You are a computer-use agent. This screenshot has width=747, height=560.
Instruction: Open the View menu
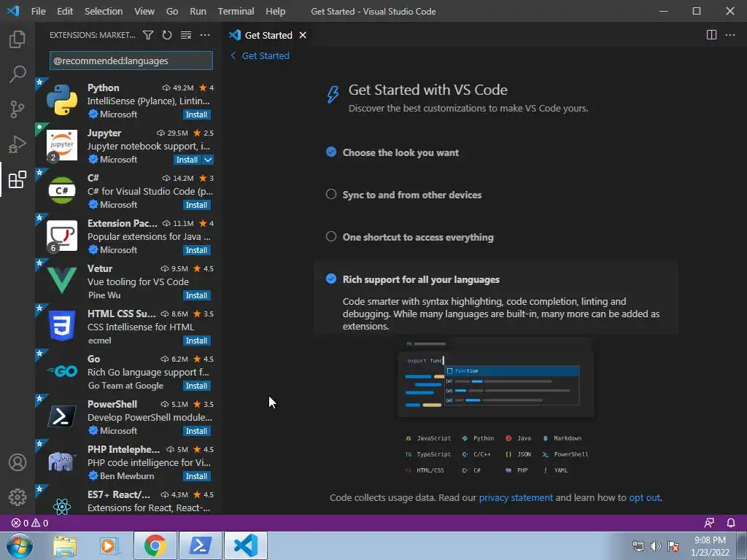(144, 11)
